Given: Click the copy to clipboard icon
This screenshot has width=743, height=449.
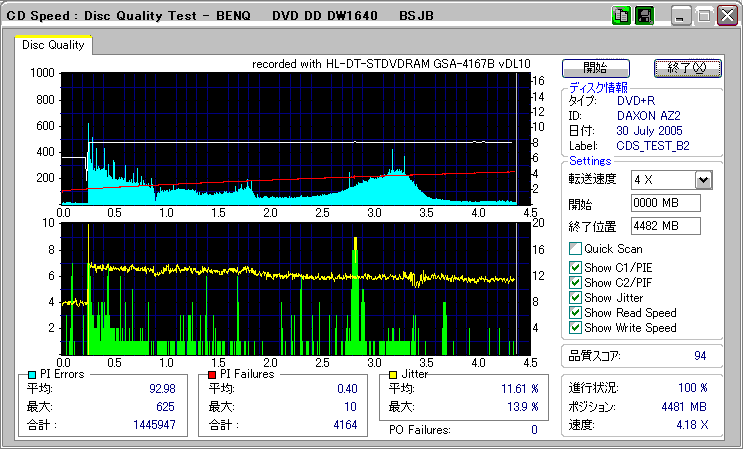Looking at the screenshot, I should [621, 16].
